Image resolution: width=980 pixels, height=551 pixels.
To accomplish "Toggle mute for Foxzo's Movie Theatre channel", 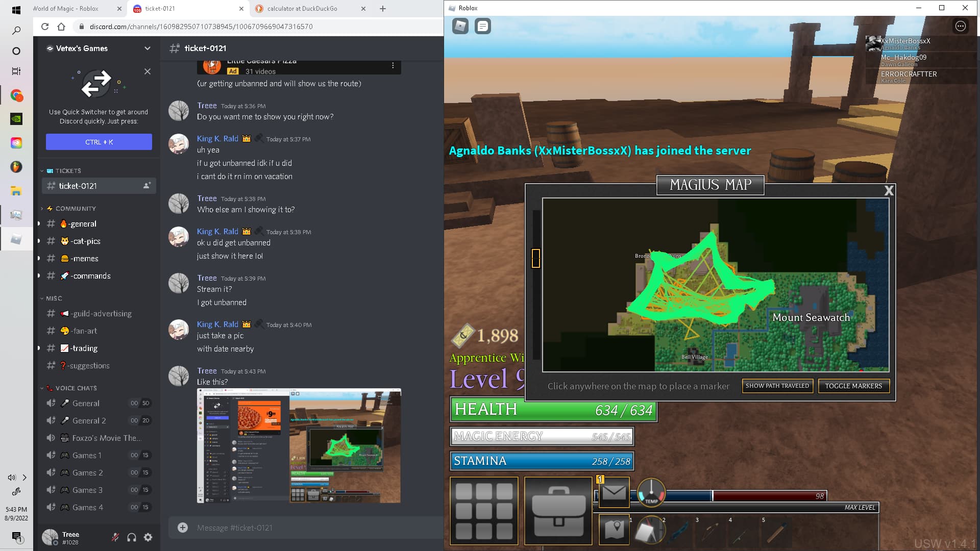I will (51, 437).
